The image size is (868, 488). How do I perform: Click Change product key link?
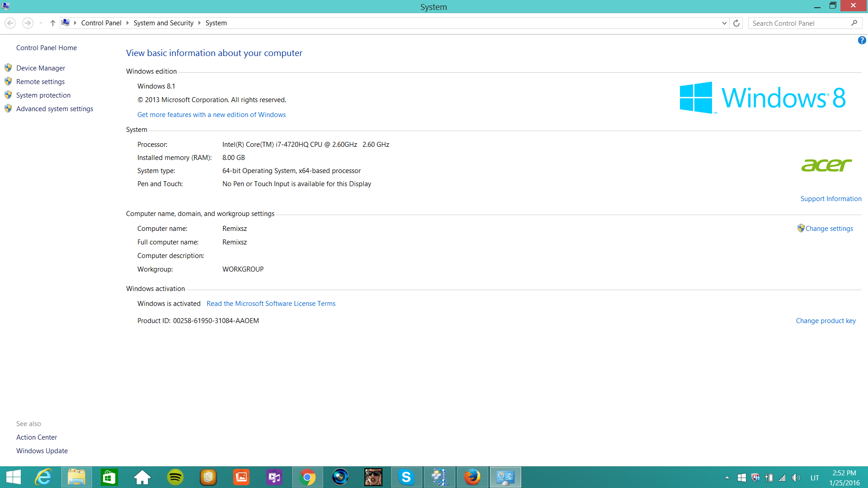(826, 321)
